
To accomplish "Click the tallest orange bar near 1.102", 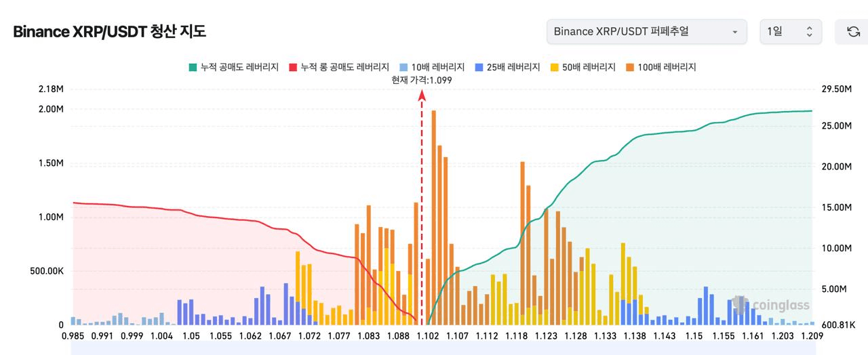I will [433, 217].
